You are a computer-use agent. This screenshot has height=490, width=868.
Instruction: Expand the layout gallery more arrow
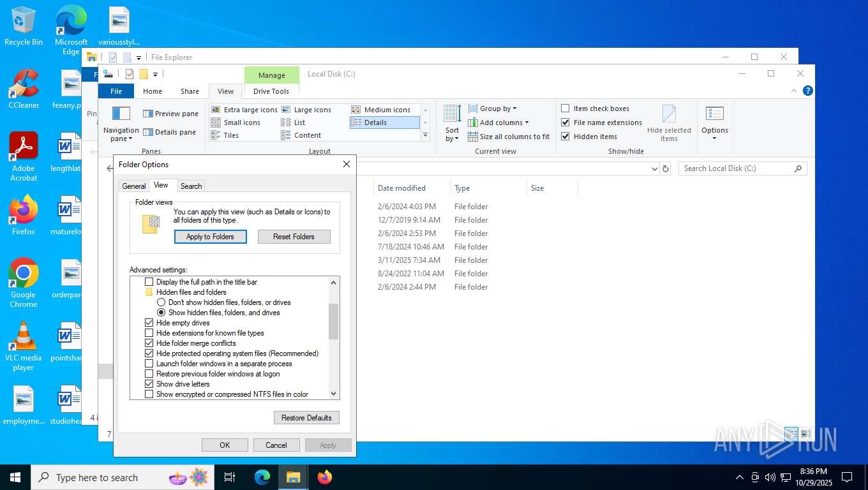(426, 135)
